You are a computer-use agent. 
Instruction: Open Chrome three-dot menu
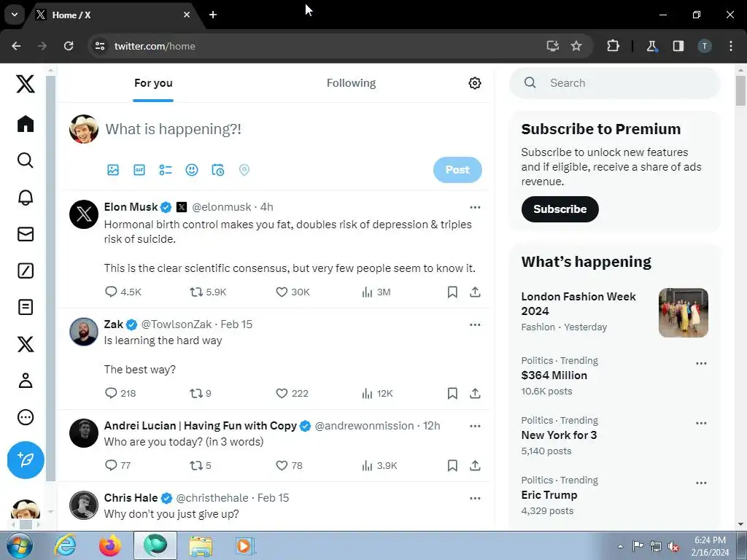731,46
